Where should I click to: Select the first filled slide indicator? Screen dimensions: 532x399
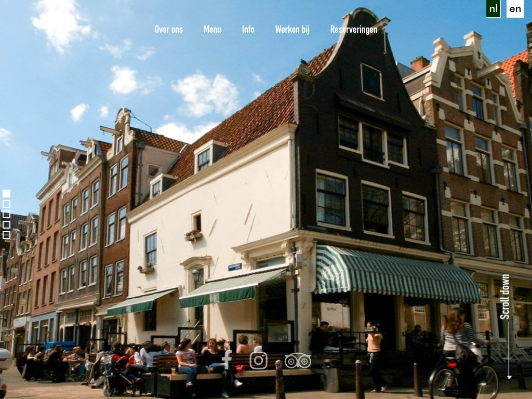coord(6,194)
